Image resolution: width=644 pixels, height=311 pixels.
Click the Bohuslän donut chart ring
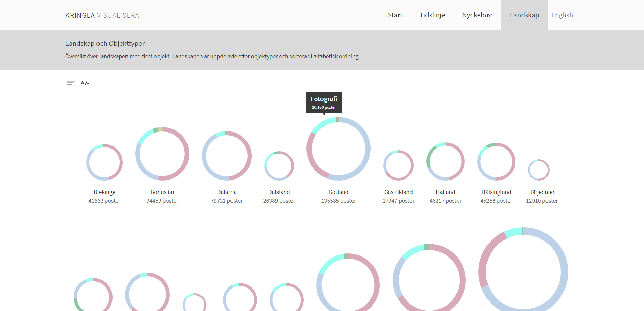186,154
